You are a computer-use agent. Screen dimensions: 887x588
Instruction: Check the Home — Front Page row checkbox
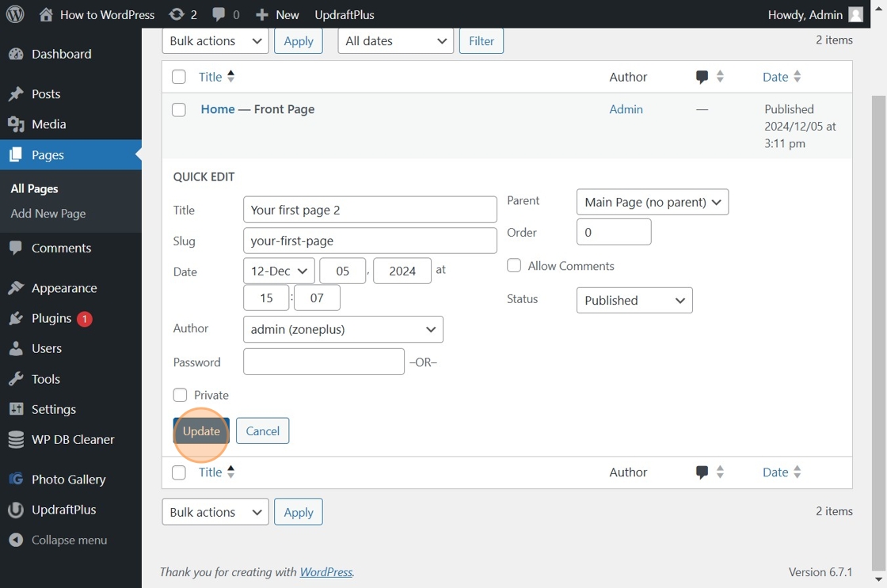click(179, 110)
